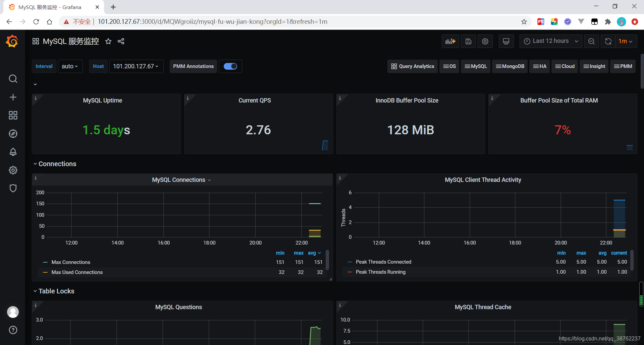Refresh the dashboard now

pos(608,41)
